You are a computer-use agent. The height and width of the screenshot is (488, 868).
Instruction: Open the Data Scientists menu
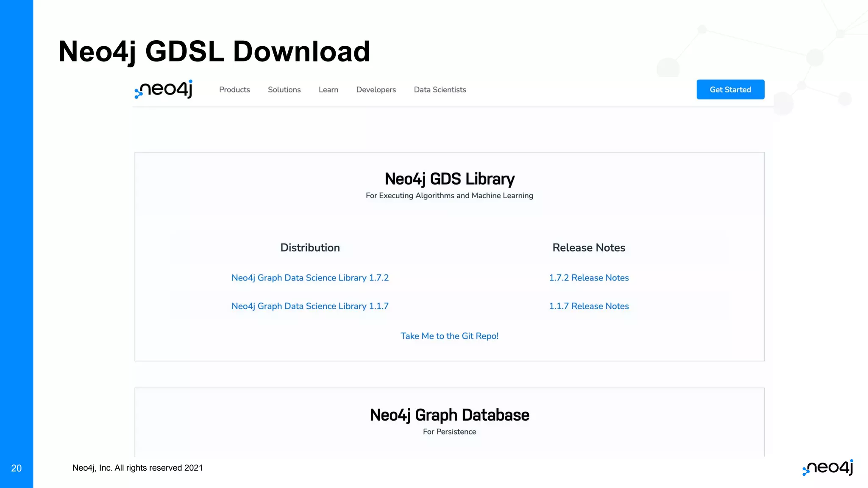tap(440, 90)
